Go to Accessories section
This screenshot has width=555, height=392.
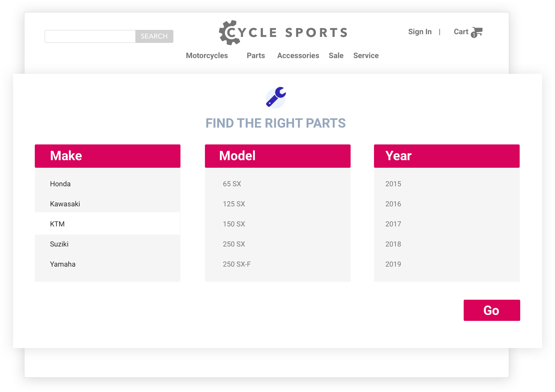pyautogui.click(x=298, y=56)
